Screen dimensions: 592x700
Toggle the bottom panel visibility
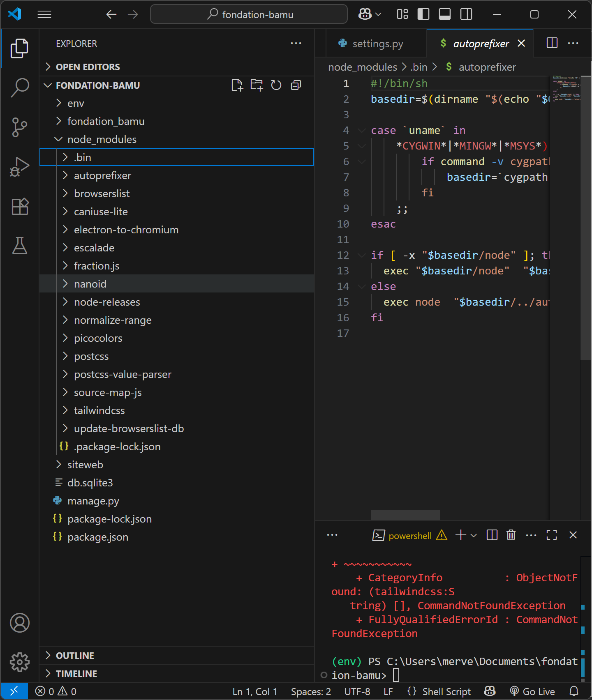click(x=445, y=14)
